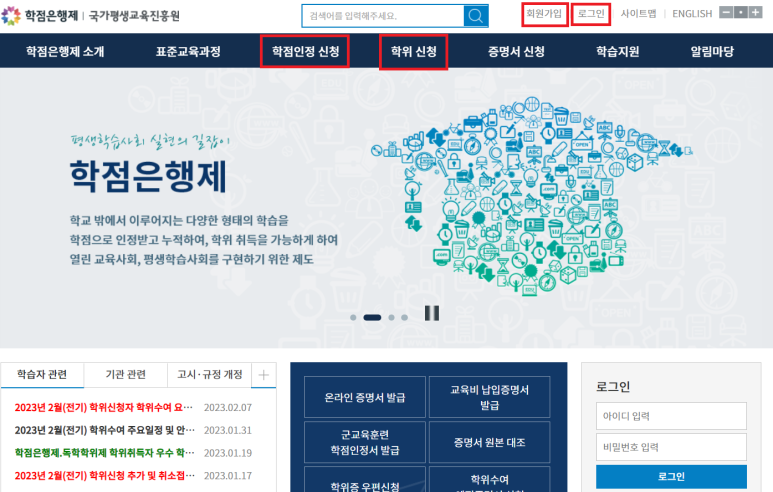Open the 학점은행제 소개 menu
Viewport: 773px width, 492px height.
[x=65, y=51]
